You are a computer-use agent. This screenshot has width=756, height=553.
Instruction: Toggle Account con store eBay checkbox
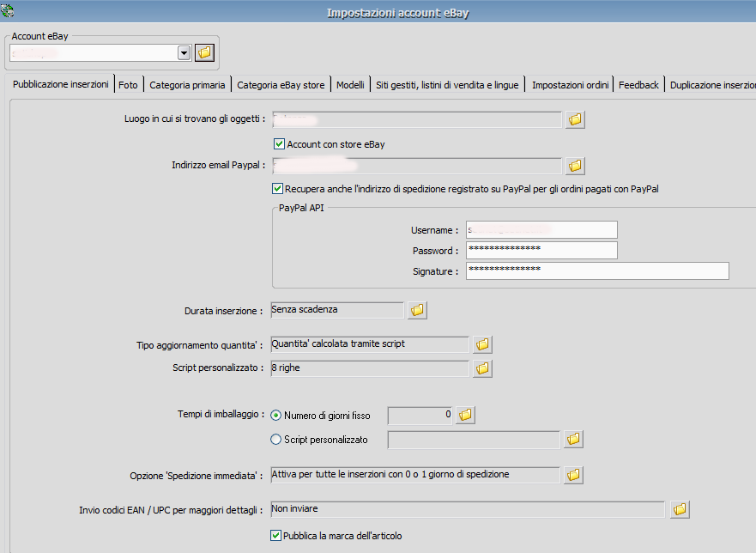[279, 143]
